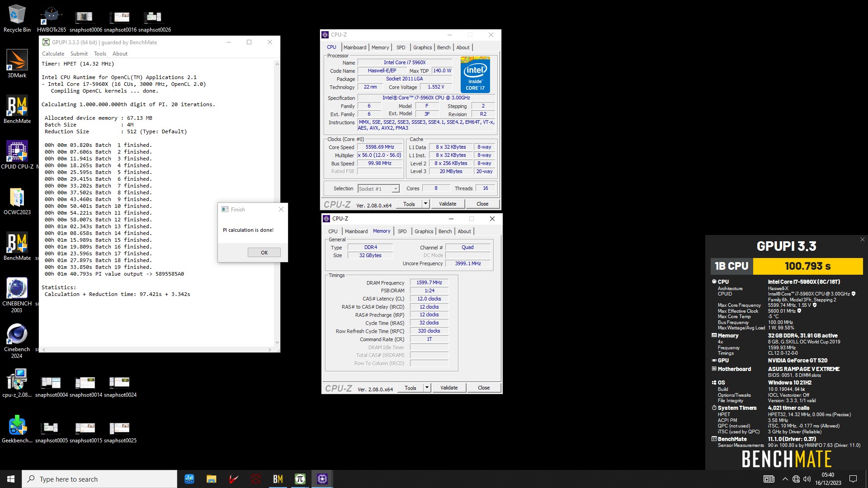Click the taskbar clock showing 05:40
868x488 pixels.
[828, 479]
